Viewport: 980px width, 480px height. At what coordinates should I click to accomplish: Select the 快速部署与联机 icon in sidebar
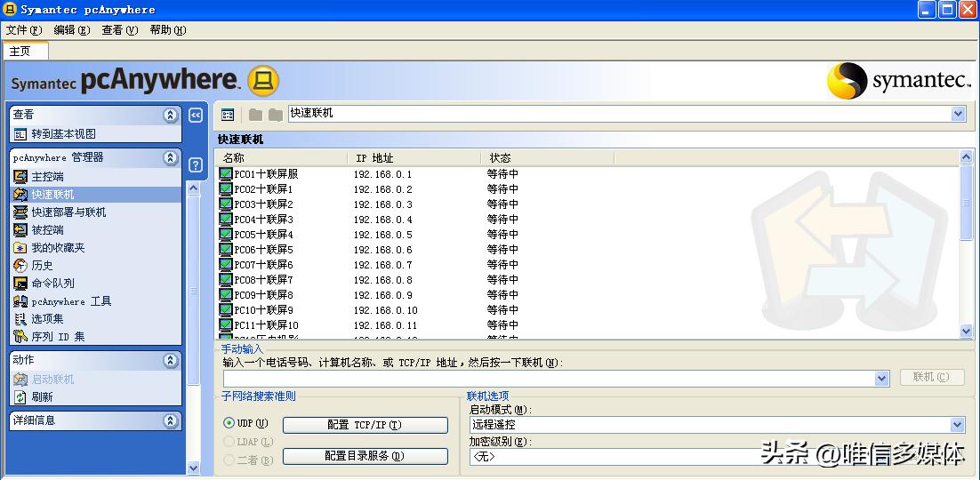click(20, 212)
